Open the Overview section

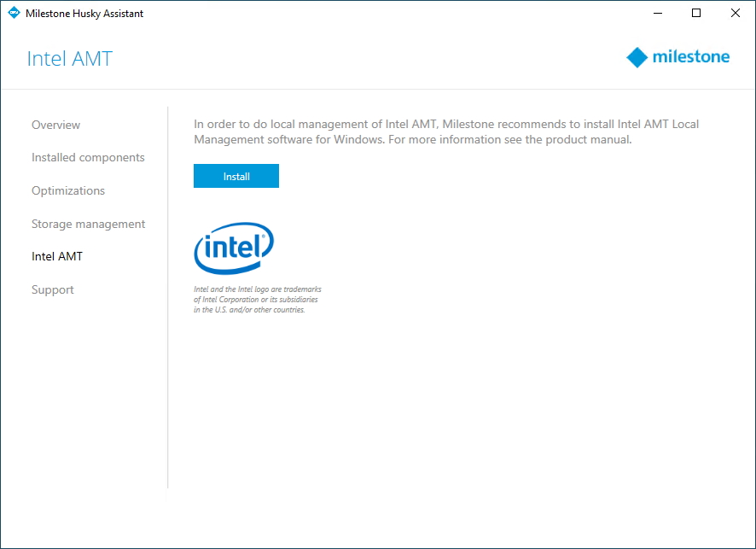(x=55, y=125)
